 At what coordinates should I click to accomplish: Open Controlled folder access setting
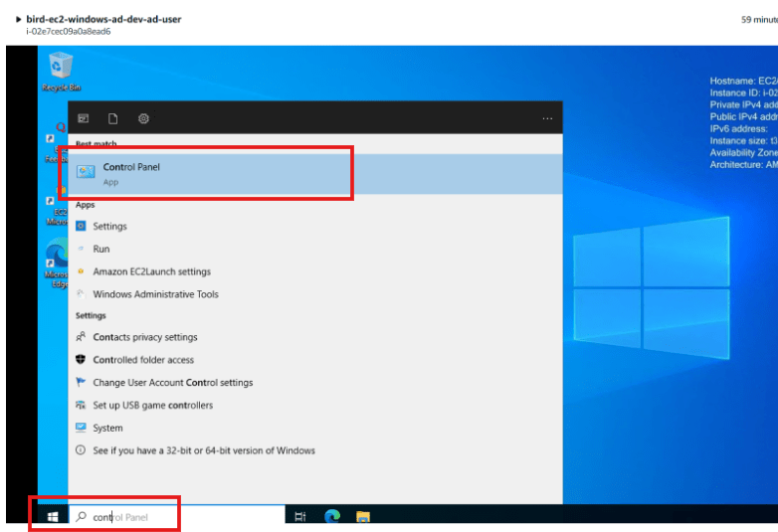point(315,360)
